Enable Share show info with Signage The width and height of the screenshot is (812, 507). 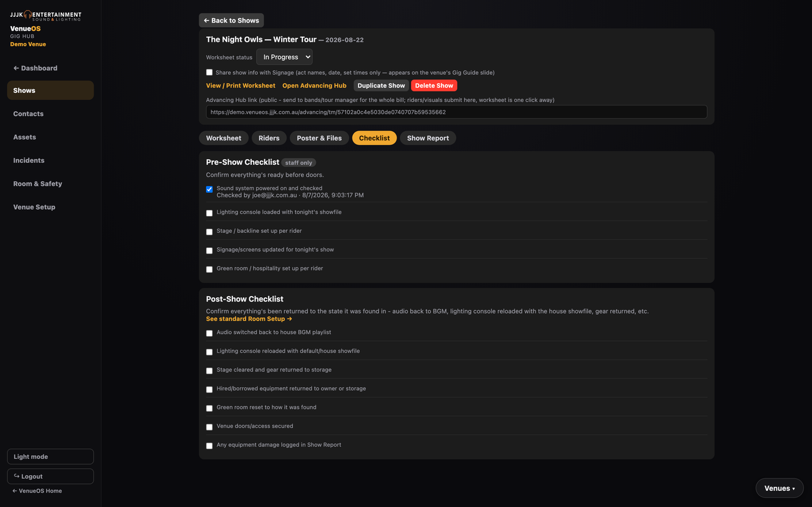coord(209,72)
